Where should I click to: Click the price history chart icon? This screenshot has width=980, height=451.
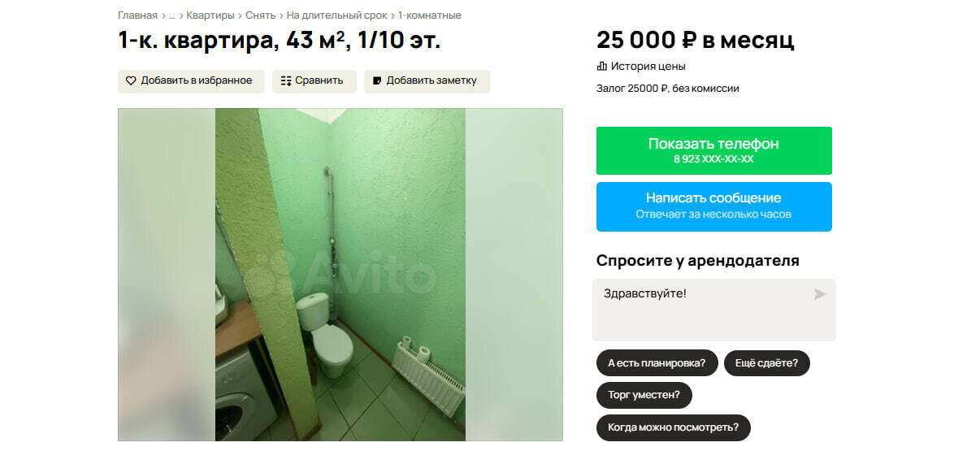(602, 66)
